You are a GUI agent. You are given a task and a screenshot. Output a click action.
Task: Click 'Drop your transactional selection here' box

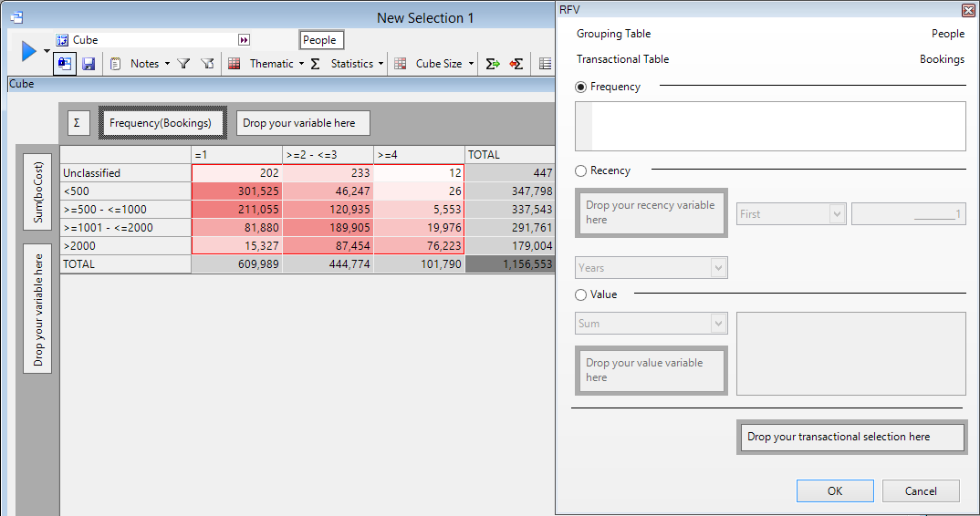(x=852, y=437)
